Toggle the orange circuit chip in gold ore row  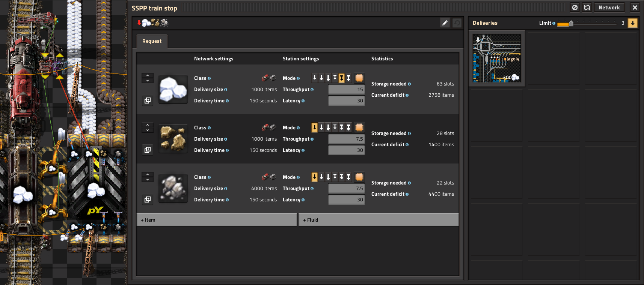coord(359,127)
